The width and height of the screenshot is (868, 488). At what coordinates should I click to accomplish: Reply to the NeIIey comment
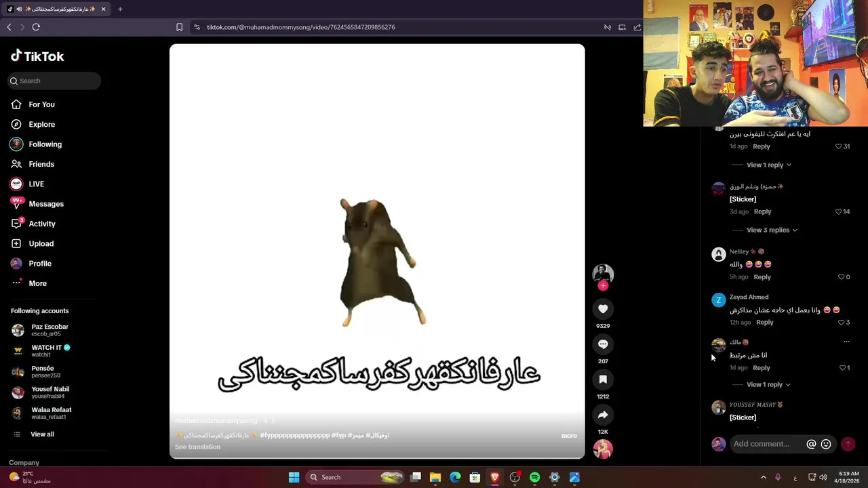tap(762, 277)
